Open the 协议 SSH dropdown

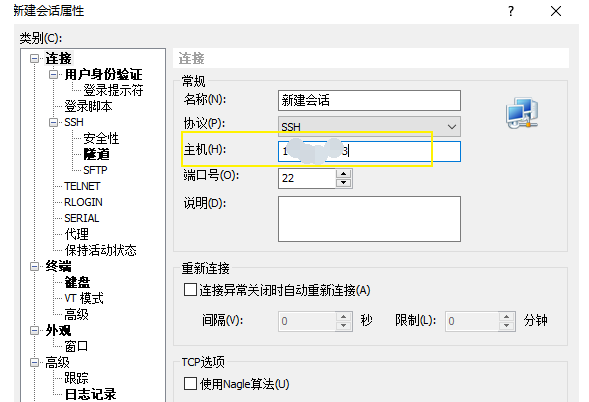tap(369, 127)
